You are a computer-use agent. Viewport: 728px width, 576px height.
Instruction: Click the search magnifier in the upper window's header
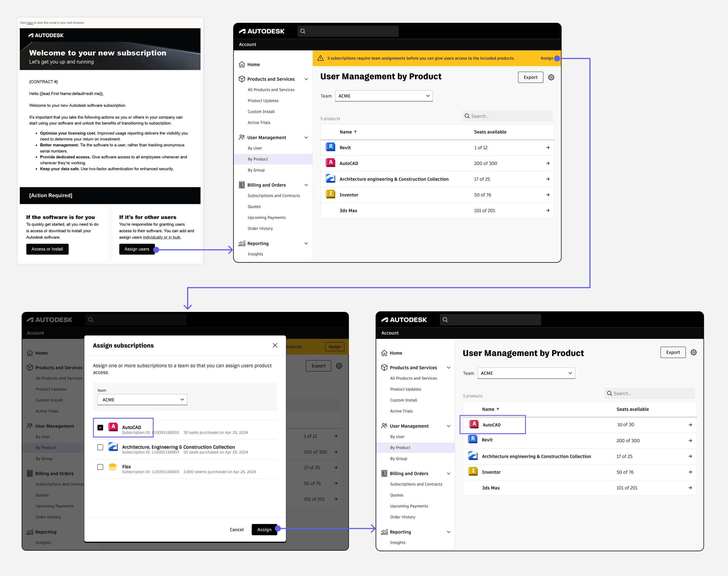click(x=303, y=31)
